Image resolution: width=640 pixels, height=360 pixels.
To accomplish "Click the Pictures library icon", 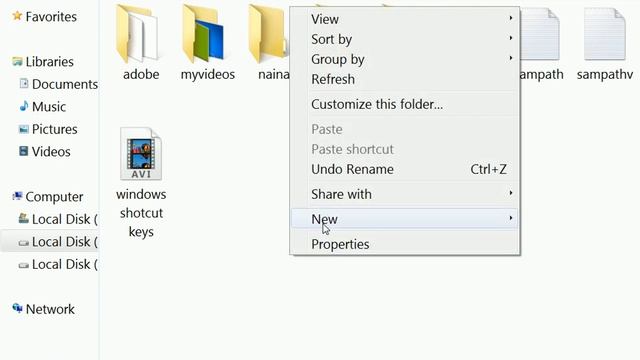I will pos(24,129).
